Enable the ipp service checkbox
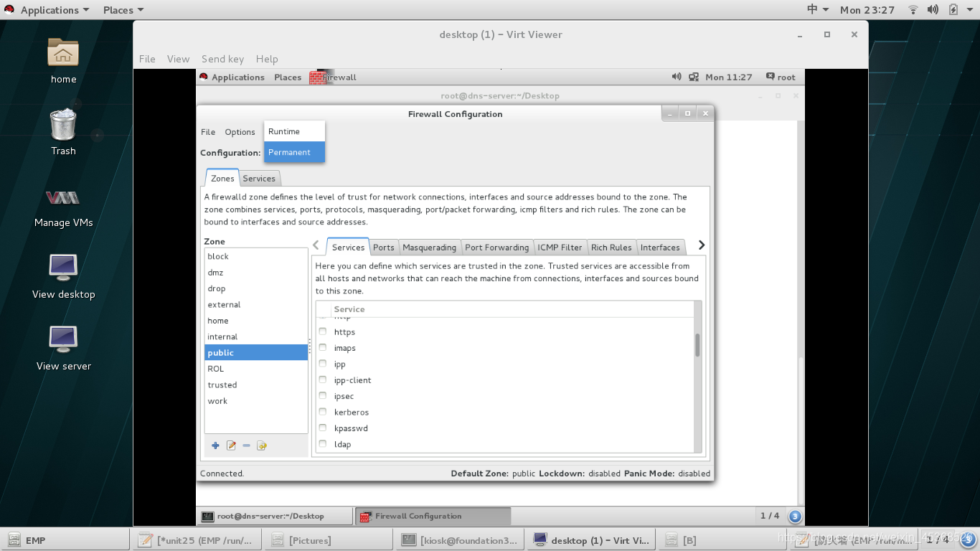Viewport: 980px width, 551px height. pos(323,364)
